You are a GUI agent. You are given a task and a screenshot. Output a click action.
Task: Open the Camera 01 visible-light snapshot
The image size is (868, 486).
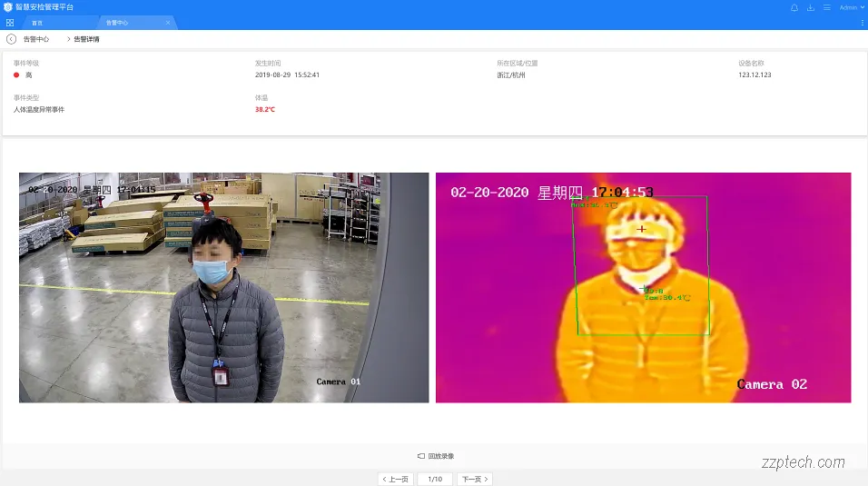click(x=223, y=288)
